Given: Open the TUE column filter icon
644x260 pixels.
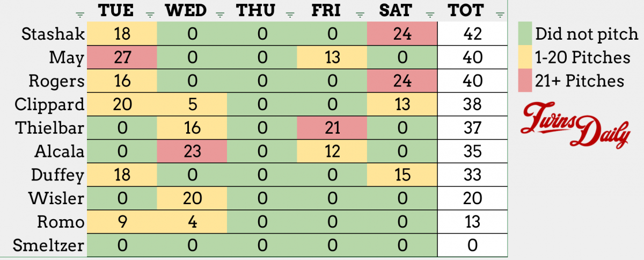Looking at the screenshot, I should 150,15.
